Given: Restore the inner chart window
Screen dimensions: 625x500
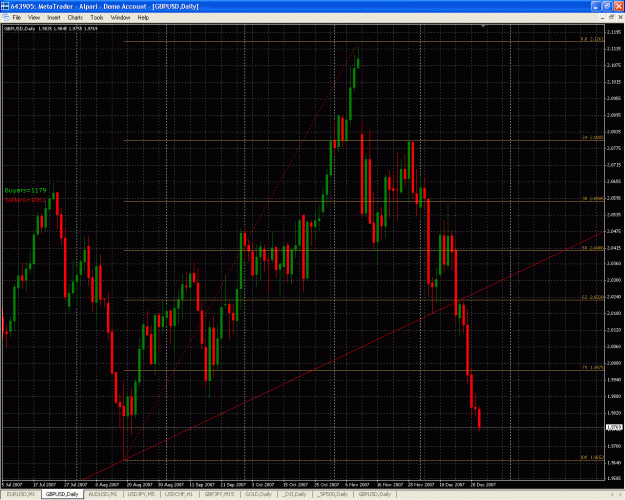Looking at the screenshot, I should [x=611, y=18].
